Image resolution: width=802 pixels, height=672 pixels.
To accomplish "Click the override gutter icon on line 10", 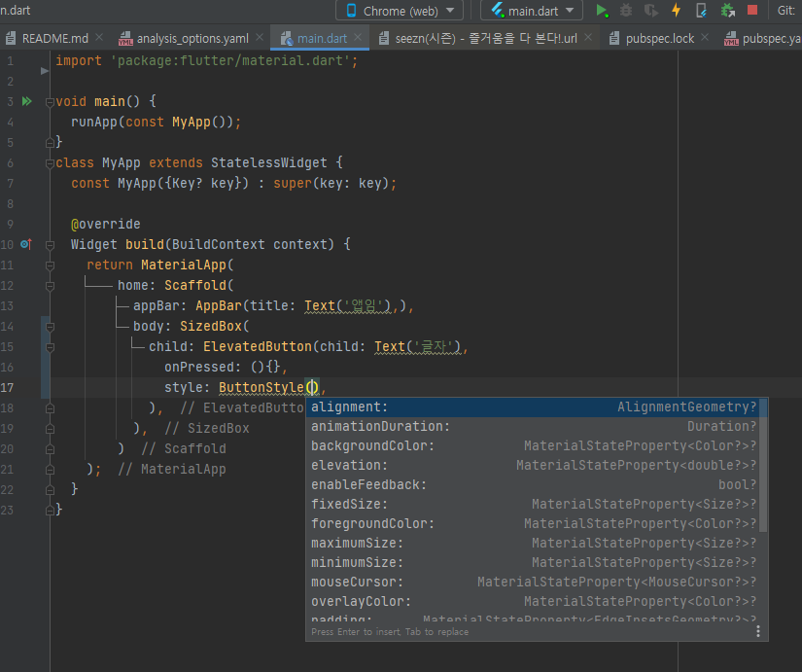I will tap(26, 244).
